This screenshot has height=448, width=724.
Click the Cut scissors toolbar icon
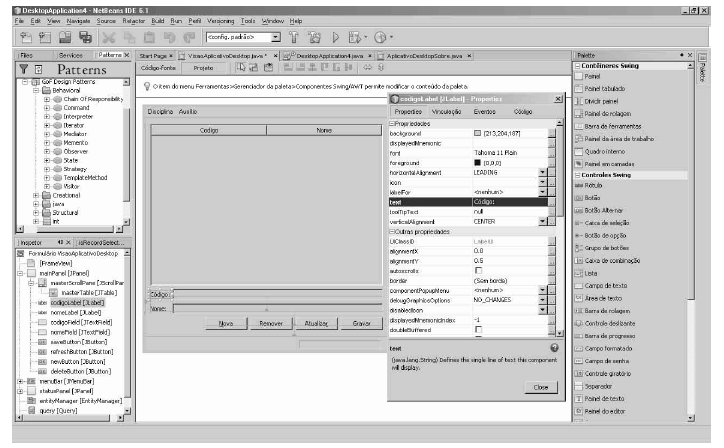[x=110, y=37]
